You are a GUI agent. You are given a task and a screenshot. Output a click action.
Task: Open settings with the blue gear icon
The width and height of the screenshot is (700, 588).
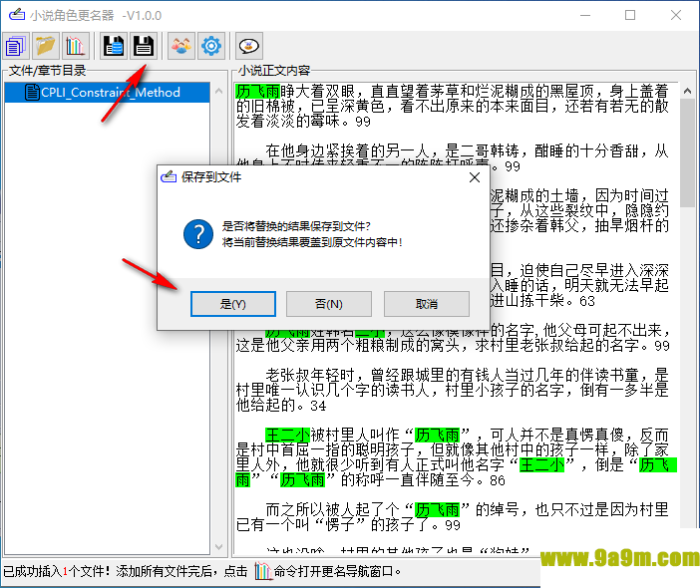pos(211,46)
